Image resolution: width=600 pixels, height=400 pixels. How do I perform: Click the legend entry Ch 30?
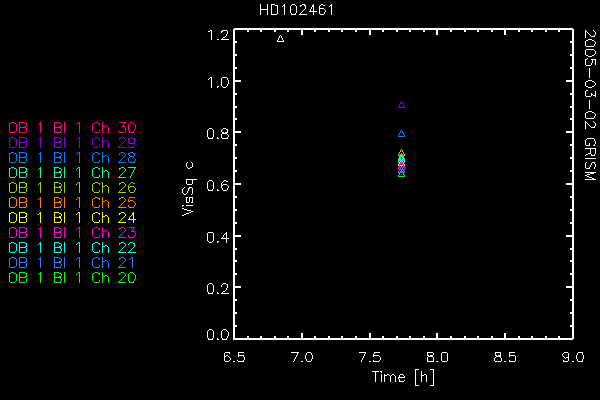click(x=72, y=128)
